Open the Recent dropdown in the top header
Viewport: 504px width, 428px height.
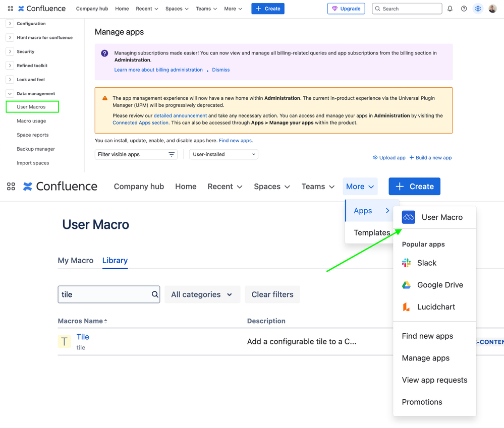[147, 9]
